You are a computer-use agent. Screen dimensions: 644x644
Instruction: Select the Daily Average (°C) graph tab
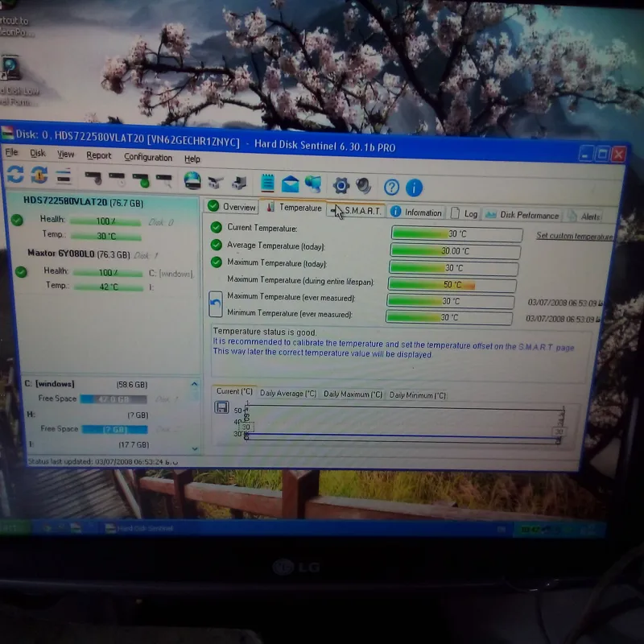288,393
